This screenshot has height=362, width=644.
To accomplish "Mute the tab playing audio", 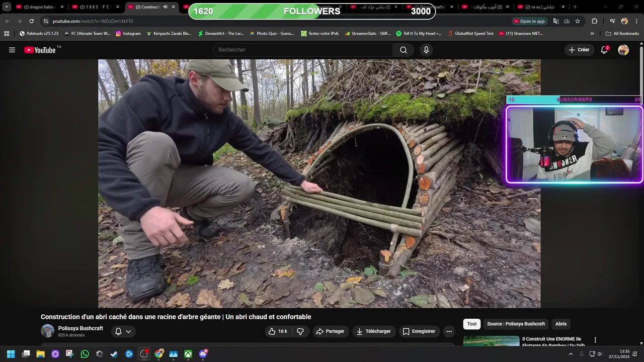I will pyautogui.click(x=165, y=7).
